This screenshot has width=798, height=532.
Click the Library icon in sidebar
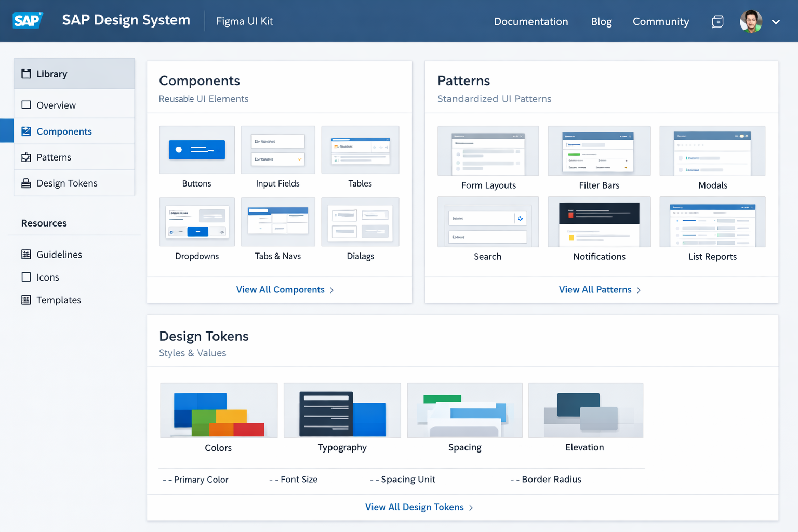pyautogui.click(x=26, y=74)
